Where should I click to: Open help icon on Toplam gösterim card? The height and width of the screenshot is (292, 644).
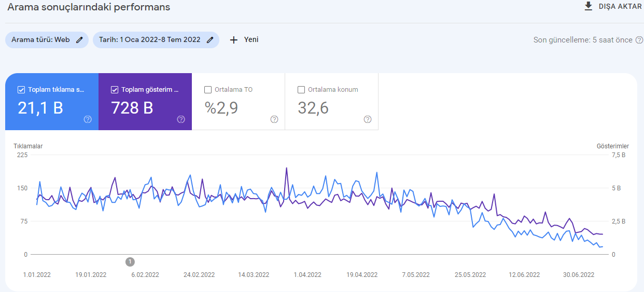181,119
